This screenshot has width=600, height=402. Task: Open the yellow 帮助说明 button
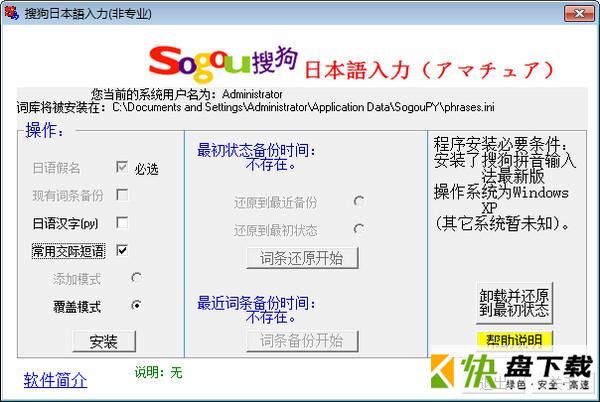(514, 340)
